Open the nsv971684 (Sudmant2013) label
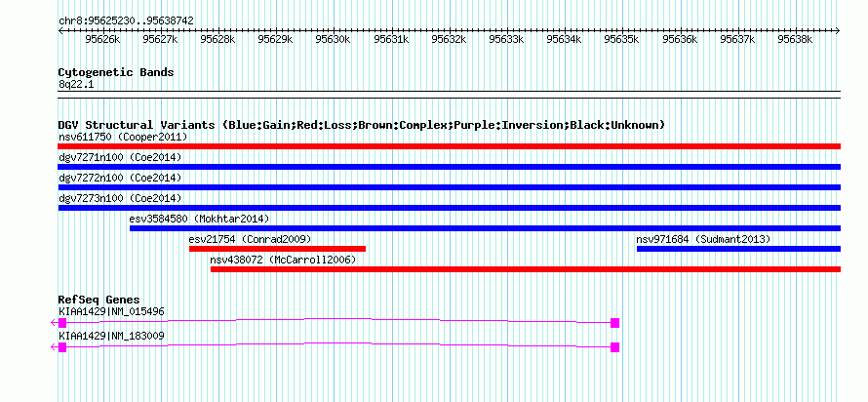Screen dimensions: 868x402 click(703, 239)
